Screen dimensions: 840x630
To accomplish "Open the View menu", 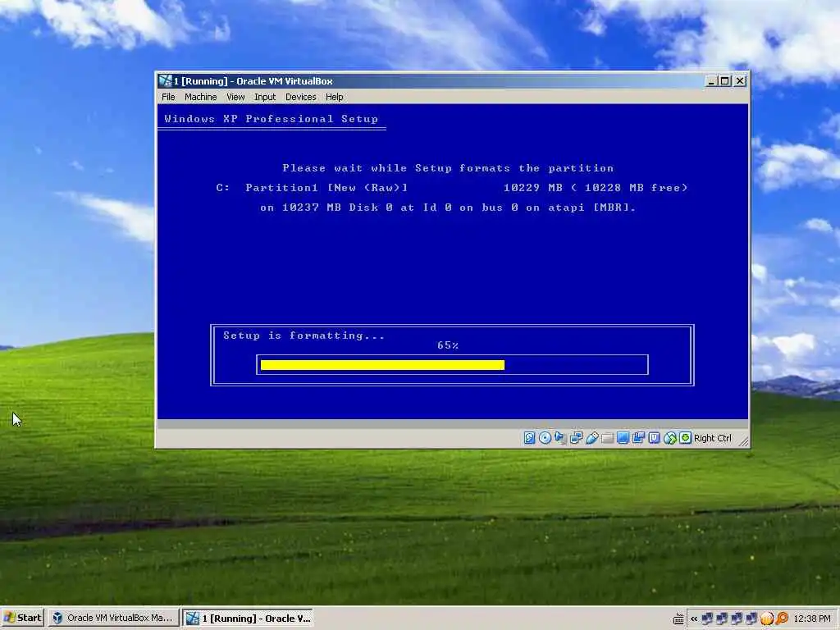I will click(235, 97).
